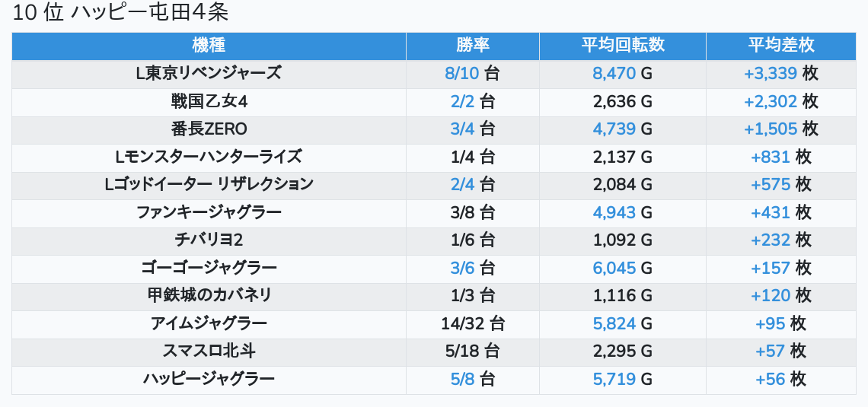
Task: Open Lゴッドイーター リザレクション entry
Action: (209, 184)
